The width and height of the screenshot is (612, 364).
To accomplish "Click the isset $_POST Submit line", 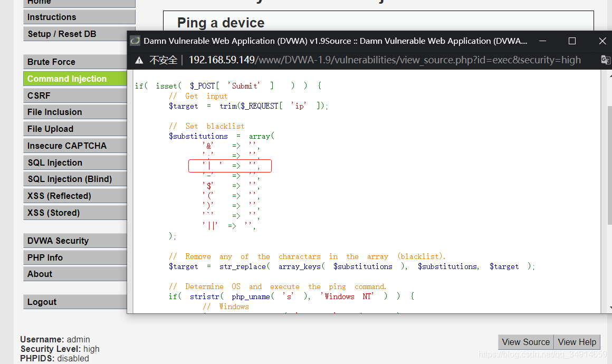I will pyautogui.click(x=228, y=86).
